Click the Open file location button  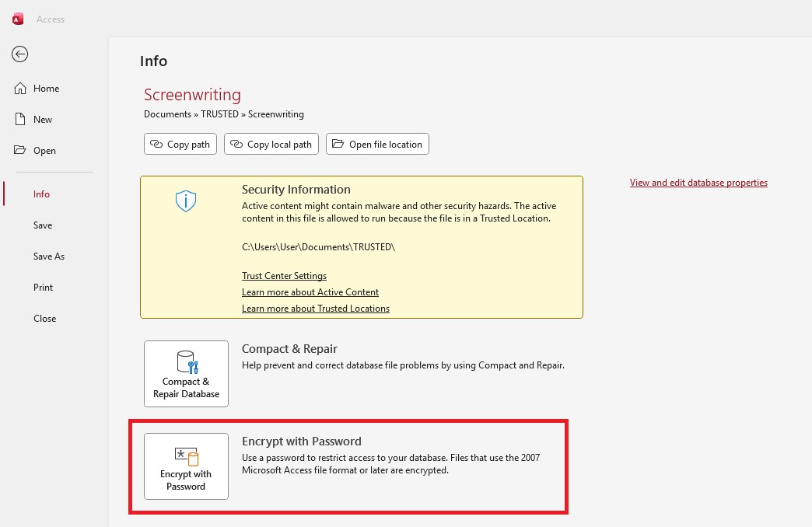(377, 144)
